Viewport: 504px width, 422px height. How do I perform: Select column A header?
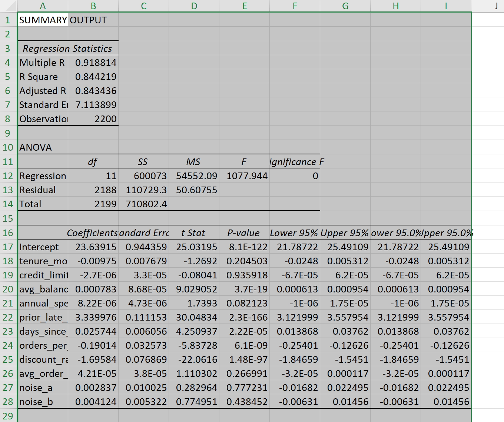click(43, 6)
